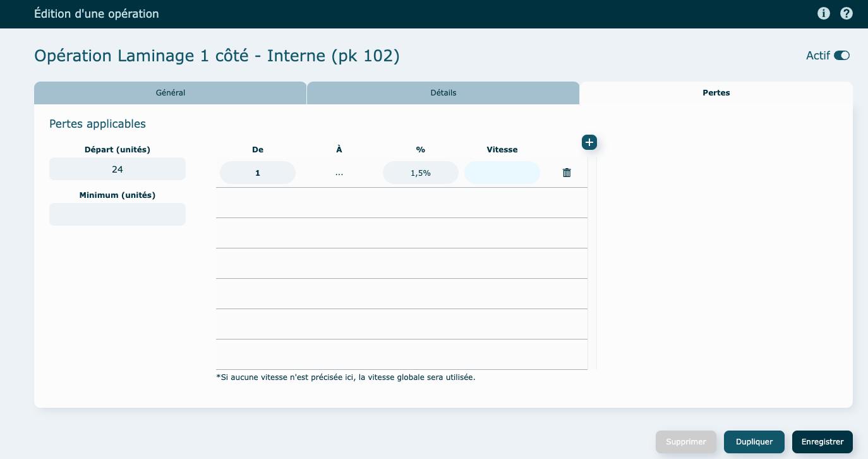Click the Départ (unités) field showing 24
The width and height of the screenshot is (868, 459).
tap(118, 169)
